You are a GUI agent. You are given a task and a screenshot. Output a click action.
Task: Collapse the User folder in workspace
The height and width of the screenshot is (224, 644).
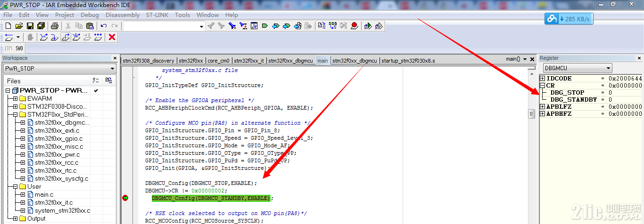tap(16, 186)
